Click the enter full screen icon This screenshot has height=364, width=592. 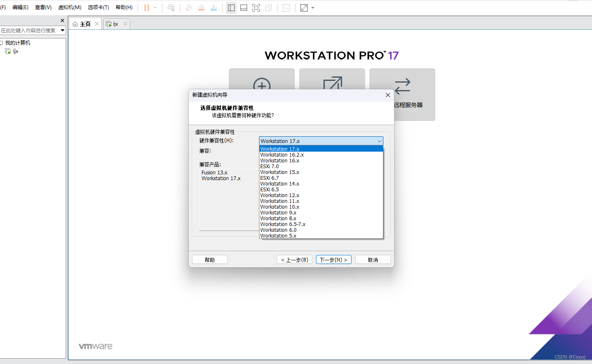256,8
